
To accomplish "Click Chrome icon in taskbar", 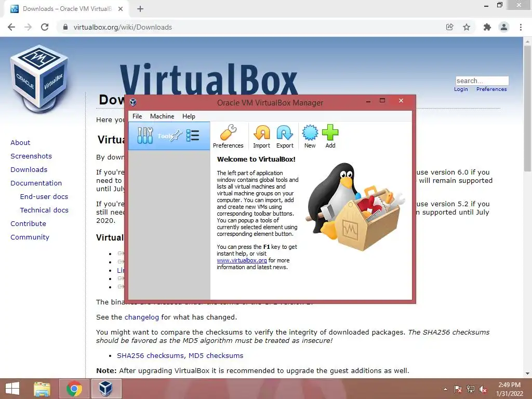I will pos(74,389).
